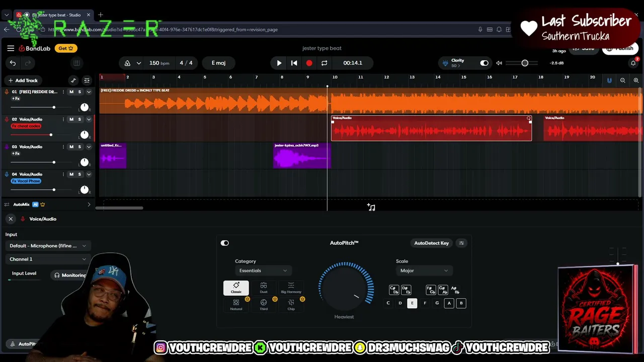644x362 pixels.
Task: Start recording with the red record button
Action: 309,63
